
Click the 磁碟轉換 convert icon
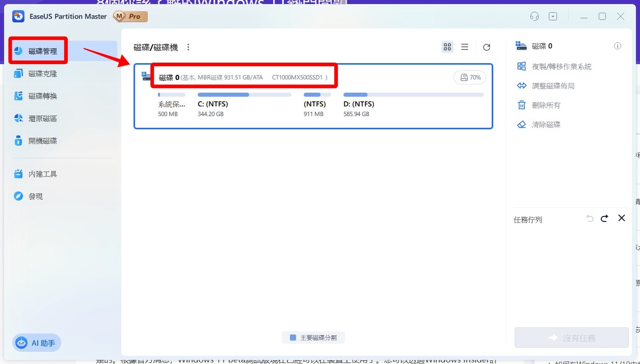tap(18, 96)
